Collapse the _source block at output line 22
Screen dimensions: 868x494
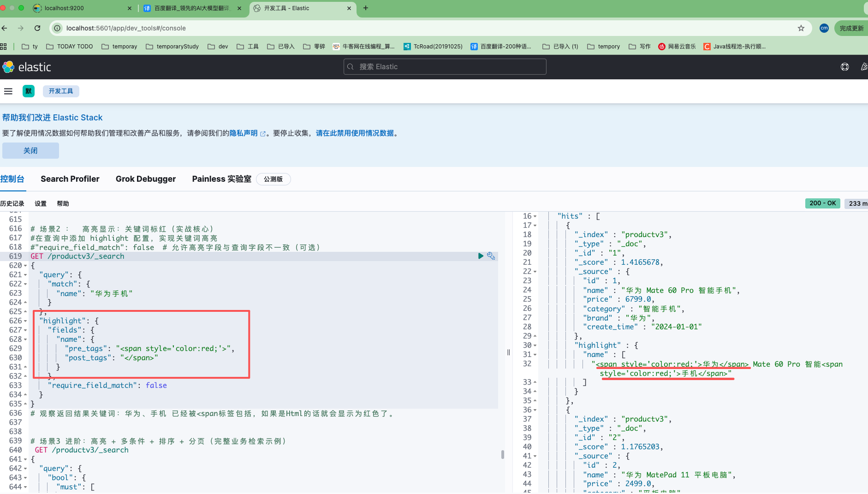click(x=535, y=272)
